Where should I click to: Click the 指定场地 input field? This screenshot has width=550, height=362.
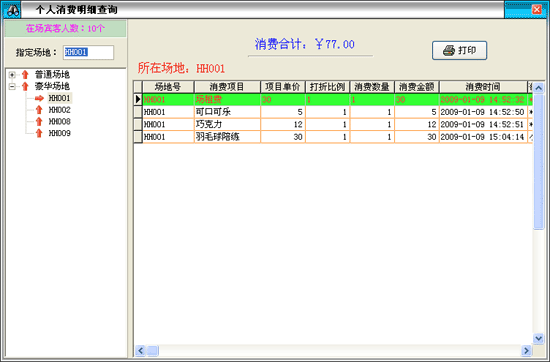(88, 52)
